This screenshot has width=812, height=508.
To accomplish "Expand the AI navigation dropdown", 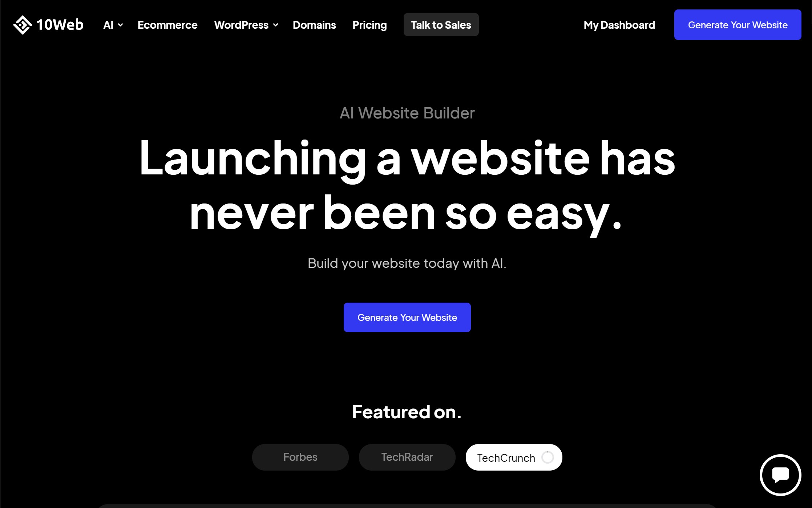I will (112, 25).
